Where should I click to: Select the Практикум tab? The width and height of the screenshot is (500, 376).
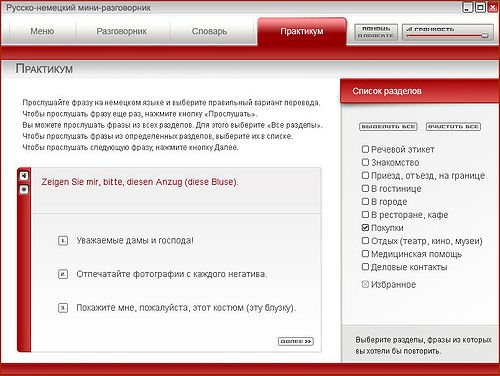(x=302, y=31)
